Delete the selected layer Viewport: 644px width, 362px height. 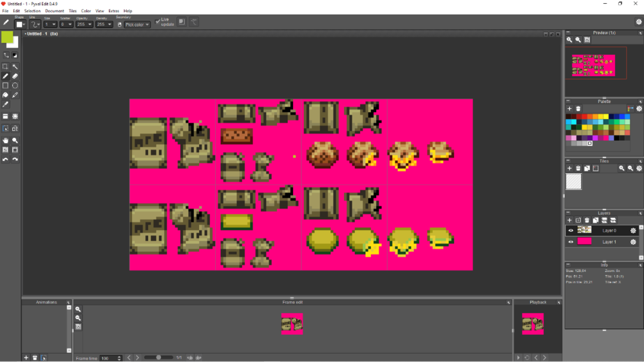pos(587,220)
